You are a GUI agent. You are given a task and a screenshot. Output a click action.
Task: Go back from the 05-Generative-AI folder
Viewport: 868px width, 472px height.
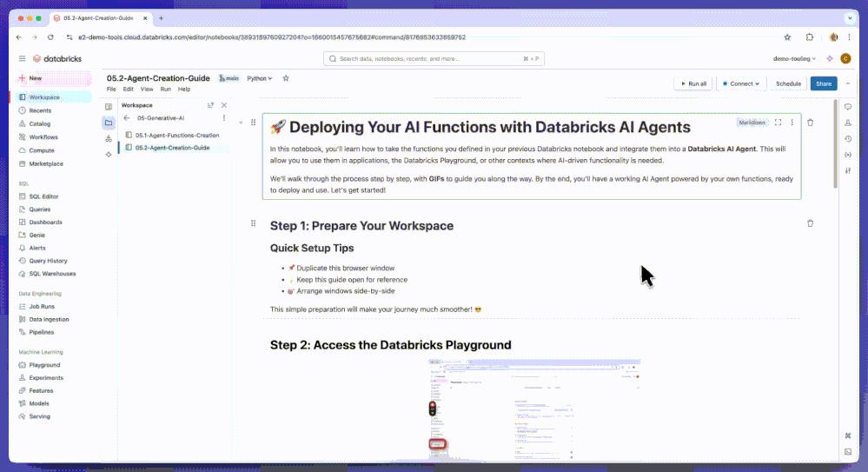tap(127, 118)
